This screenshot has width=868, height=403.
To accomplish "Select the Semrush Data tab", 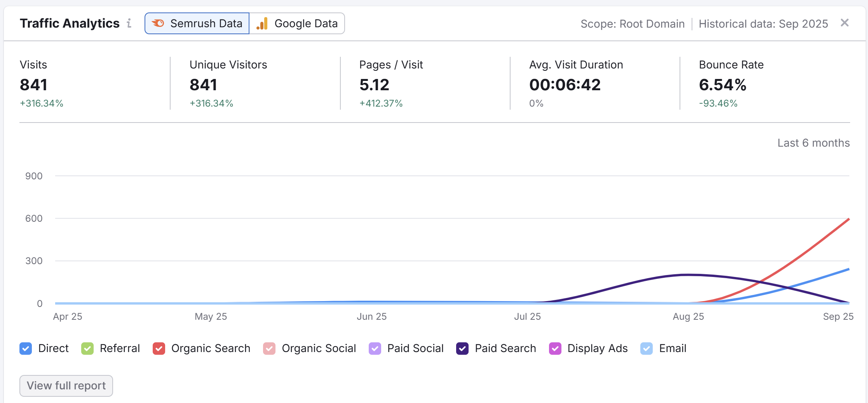I will click(x=197, y=23).
